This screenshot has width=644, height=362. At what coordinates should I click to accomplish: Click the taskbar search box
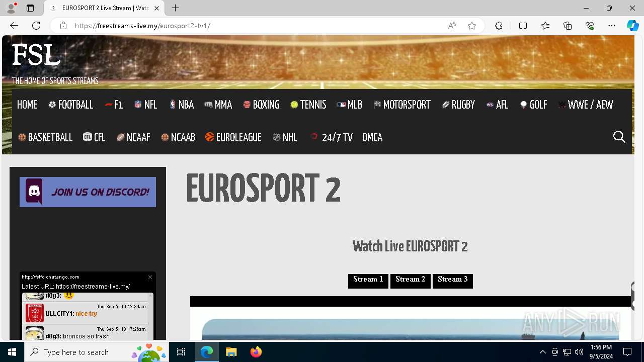pyautogui.click(x=97, y=352)
